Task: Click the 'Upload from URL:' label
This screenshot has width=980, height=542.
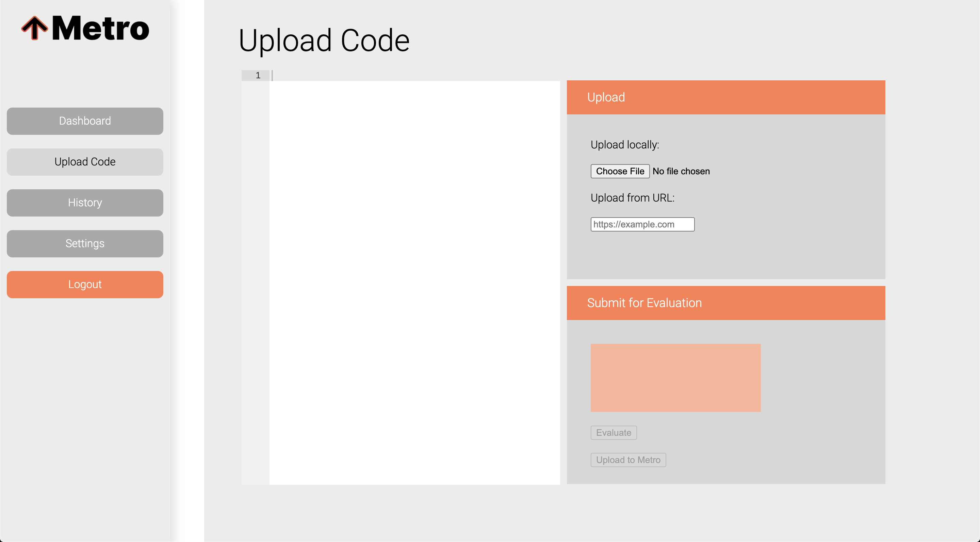Action: [x=632, y=198]
